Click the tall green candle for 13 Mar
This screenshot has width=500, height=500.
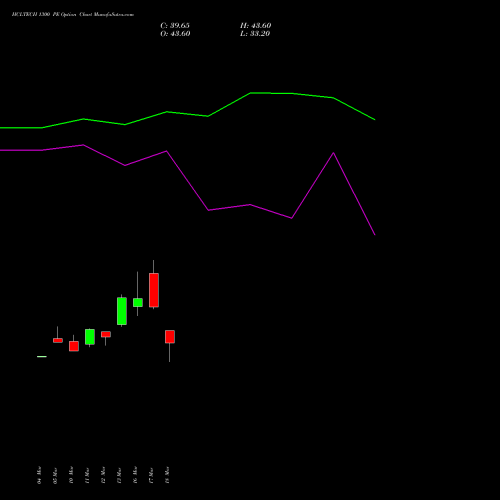click(122, 311)
